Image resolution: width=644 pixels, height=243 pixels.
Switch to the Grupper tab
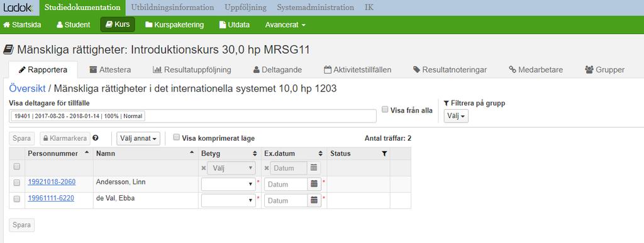click(x=604, y=70)
